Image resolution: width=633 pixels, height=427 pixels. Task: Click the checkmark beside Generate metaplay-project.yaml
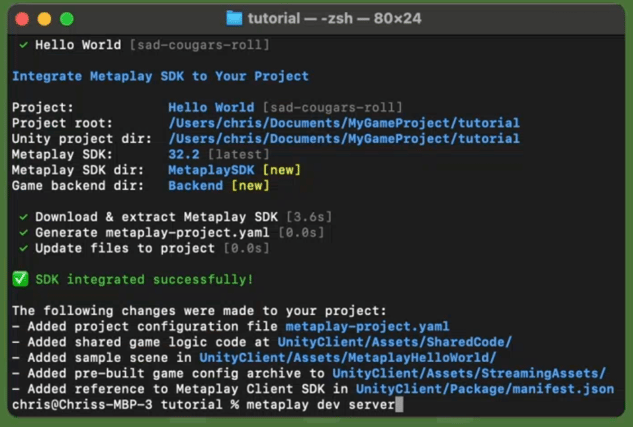[23, 233]
